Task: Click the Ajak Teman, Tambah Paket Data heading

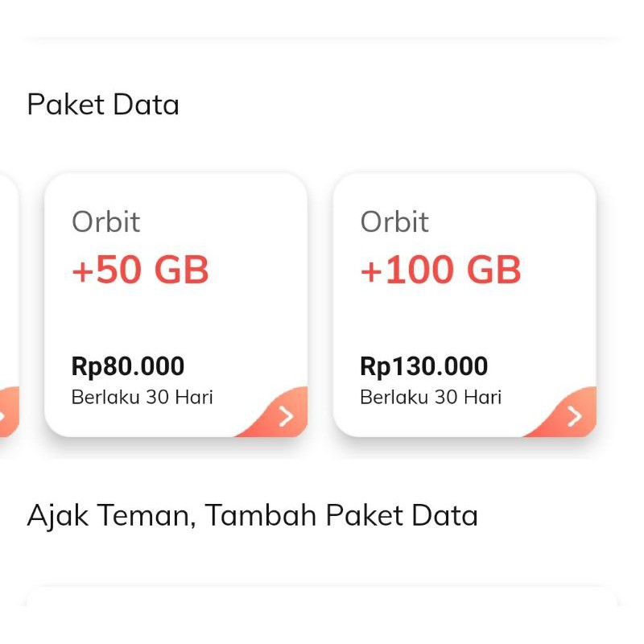Action: (252, 515)
